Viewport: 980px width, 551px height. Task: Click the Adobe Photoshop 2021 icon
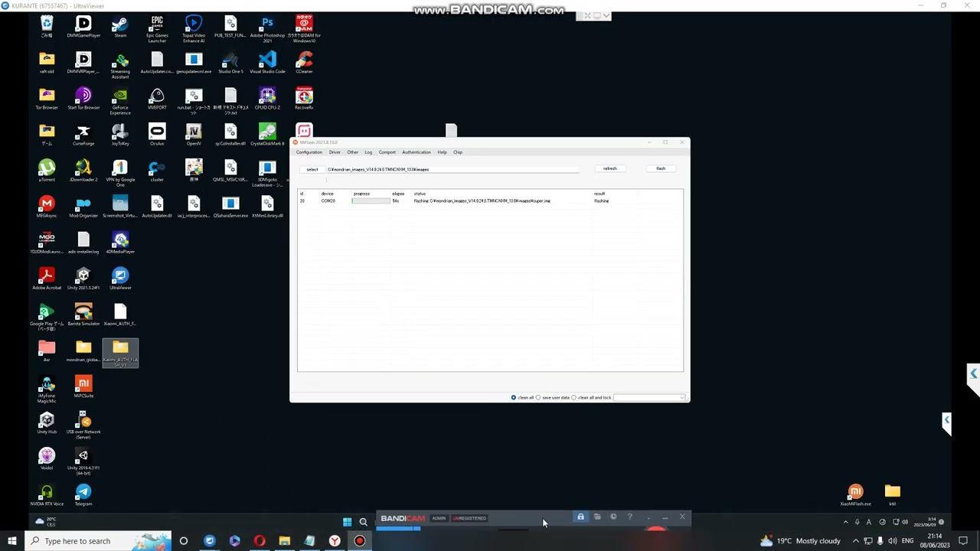267,28
